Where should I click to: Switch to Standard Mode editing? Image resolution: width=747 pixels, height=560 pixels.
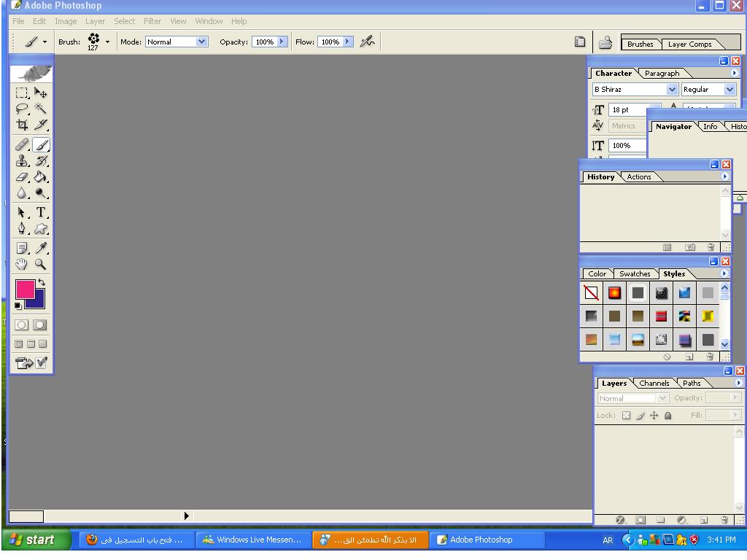21,325
